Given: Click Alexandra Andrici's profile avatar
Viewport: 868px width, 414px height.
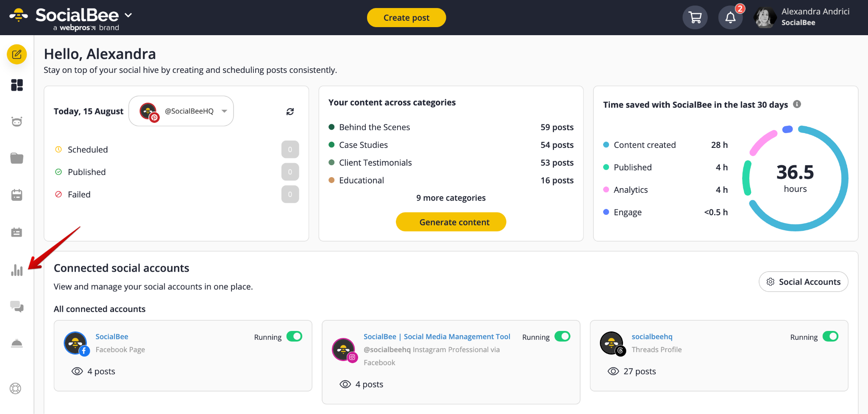Looking at the screenshot, I should [x=765, y=18].
